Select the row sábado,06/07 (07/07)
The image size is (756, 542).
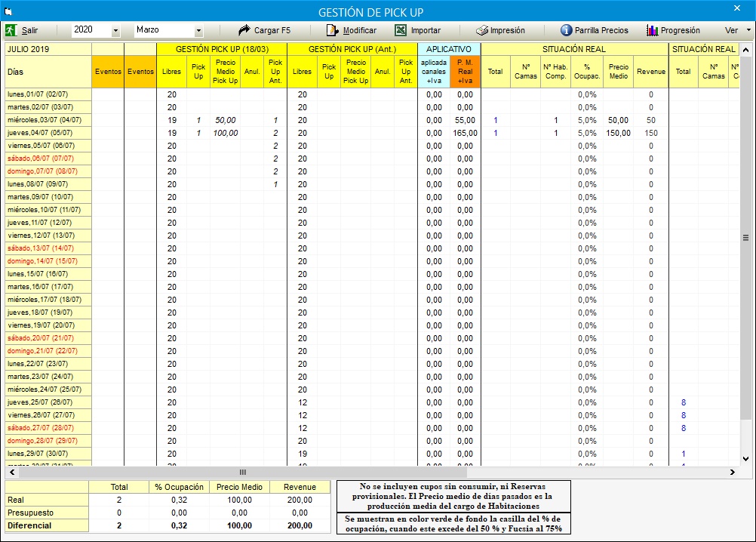pos(48,159)
